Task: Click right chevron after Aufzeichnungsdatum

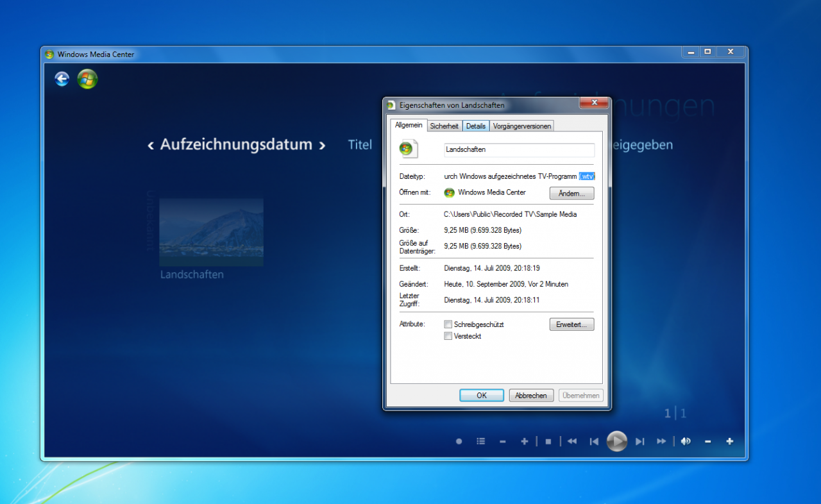Action: click(x=322, y=146)
